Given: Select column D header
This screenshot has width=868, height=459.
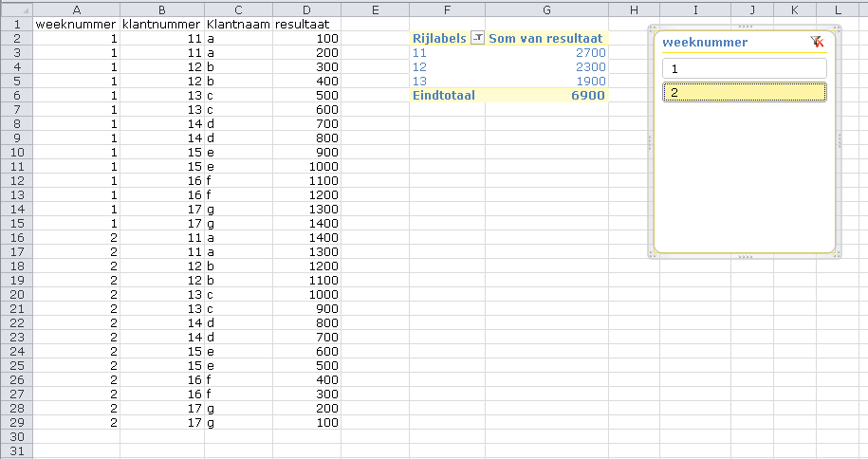Looking at the screenshot, I should [x=306, y=9].
